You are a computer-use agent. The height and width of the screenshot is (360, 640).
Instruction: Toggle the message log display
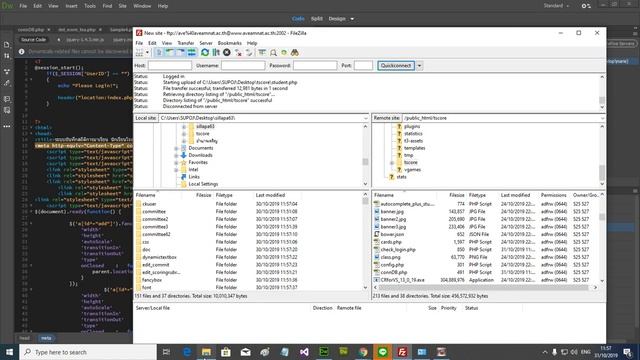pyautogui.click(x=159, y=53)
